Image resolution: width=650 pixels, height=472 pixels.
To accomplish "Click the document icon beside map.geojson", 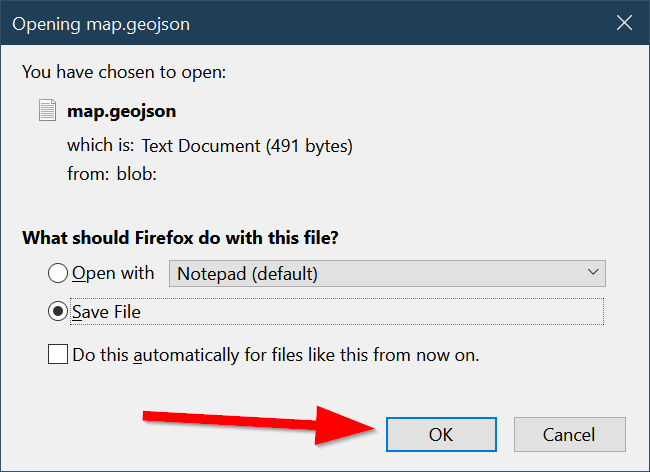I will [47, 110].
